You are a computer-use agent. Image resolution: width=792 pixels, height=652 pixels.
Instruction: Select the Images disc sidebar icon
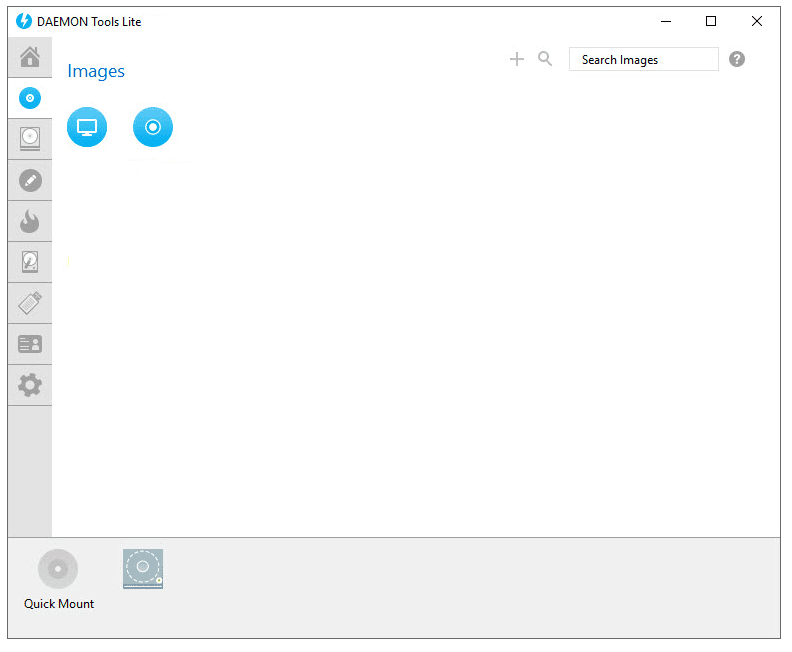(x=30, y=98)
